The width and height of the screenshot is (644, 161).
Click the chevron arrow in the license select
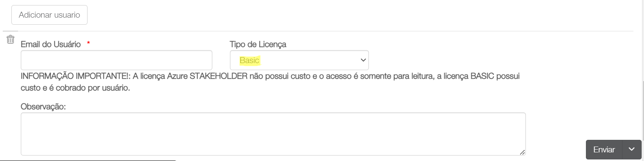coord(363,60)
